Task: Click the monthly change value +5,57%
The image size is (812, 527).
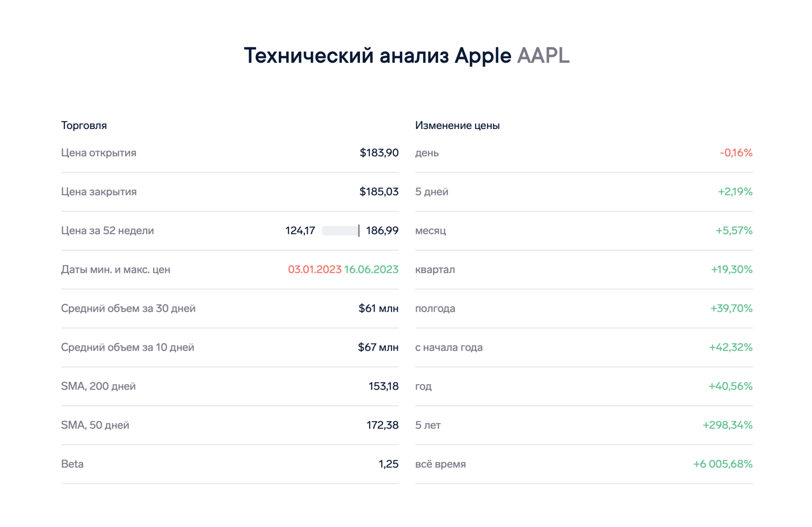Action: pyautogui.click(x=734, y=231)
